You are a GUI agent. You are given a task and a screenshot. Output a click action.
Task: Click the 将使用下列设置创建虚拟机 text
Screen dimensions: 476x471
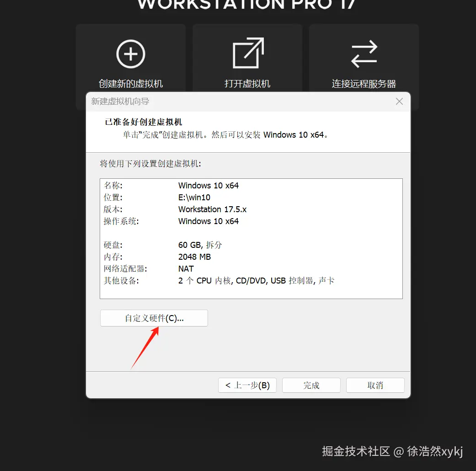click(x=150, y=164)
